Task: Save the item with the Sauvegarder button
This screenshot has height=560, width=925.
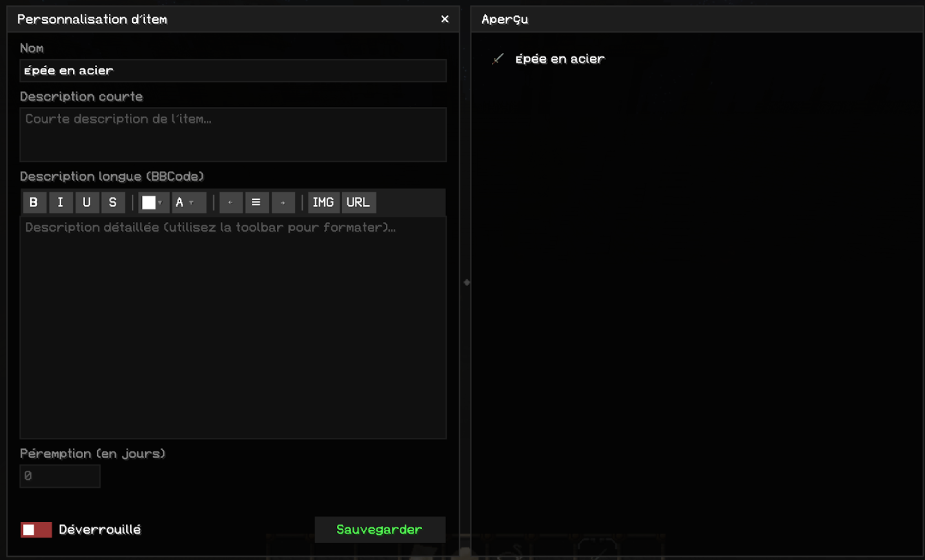Action: (x=380, y=530)
